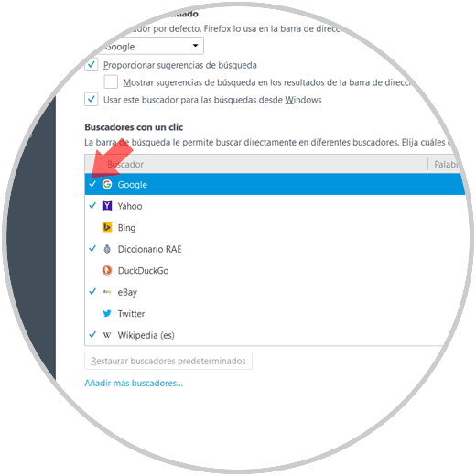Screen dimensions: 476x476
Task: Open the Añadir más buscadores link
Action: [134, 384]
